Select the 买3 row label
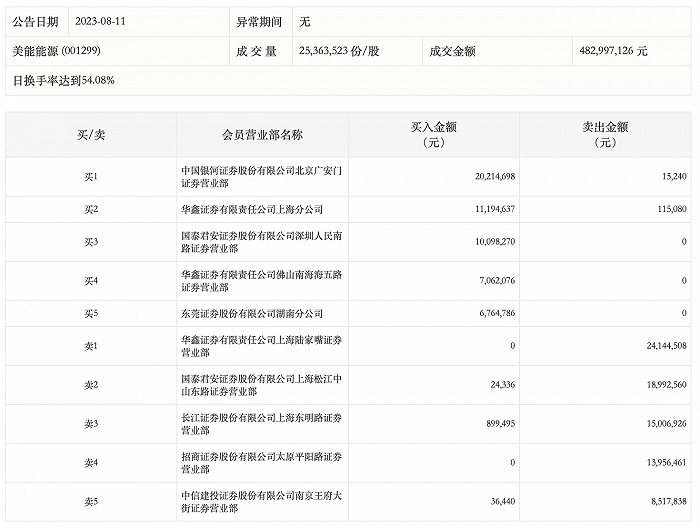This screenshot has height=528, width=700. (91, 242)
